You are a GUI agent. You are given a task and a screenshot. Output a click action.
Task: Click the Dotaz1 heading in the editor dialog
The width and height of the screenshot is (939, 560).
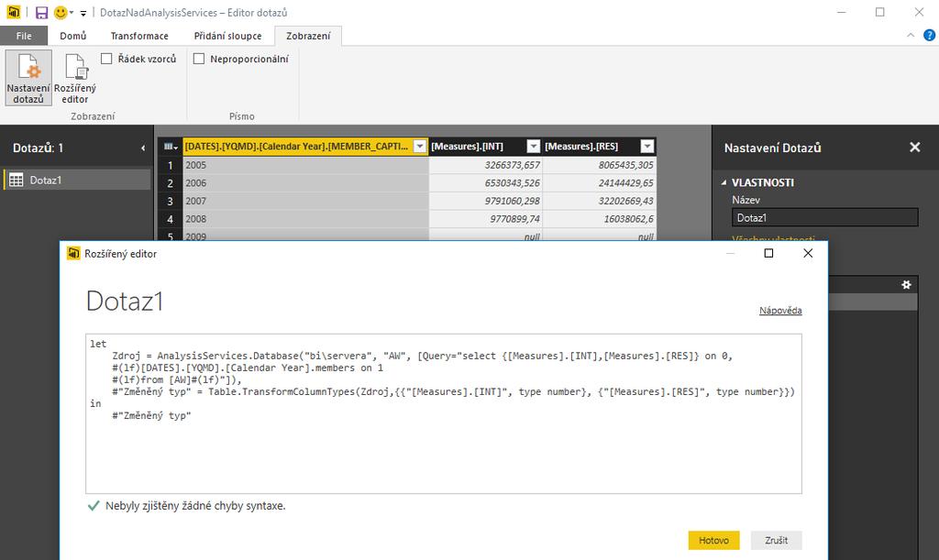coord(125,301)
